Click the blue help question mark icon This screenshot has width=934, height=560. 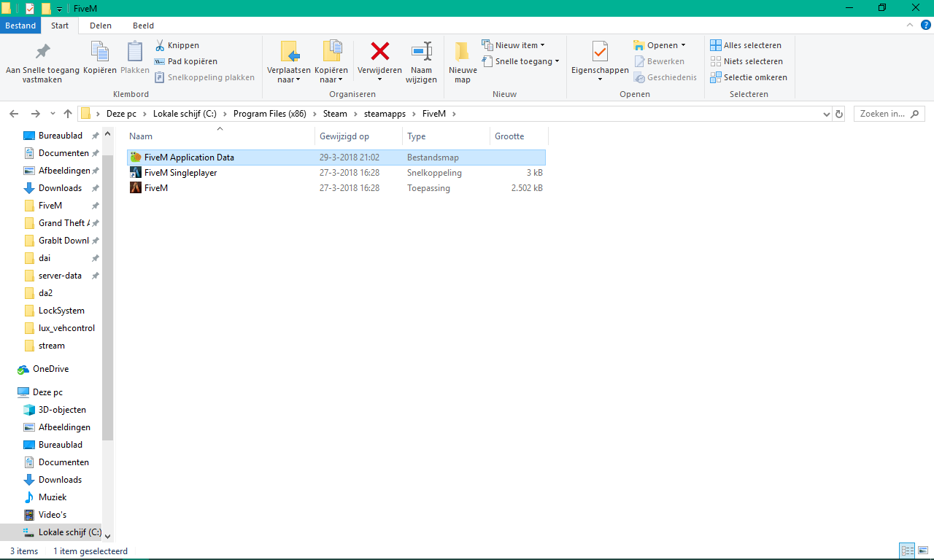click(926, 25)
